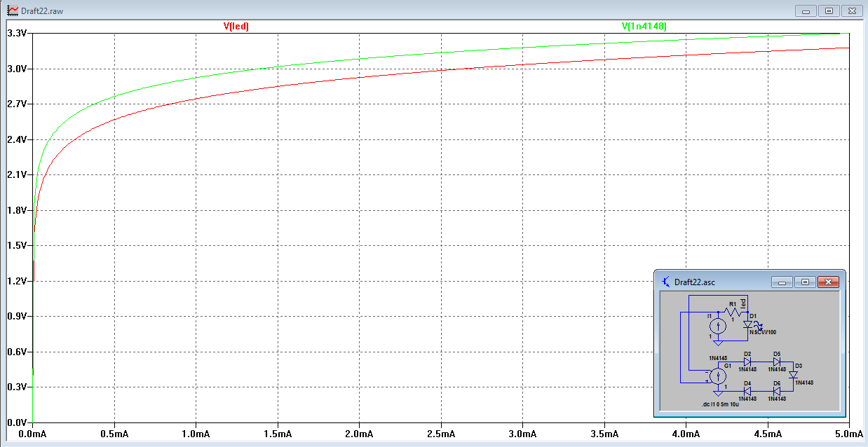Click the Draft22.raw title bar text
This screenshot has height=447, width=868.
click(42, 12)
